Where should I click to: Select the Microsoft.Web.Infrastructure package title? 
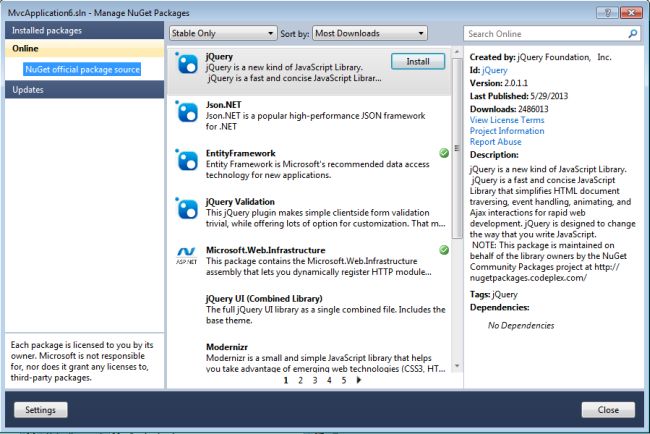pos(265,250)
